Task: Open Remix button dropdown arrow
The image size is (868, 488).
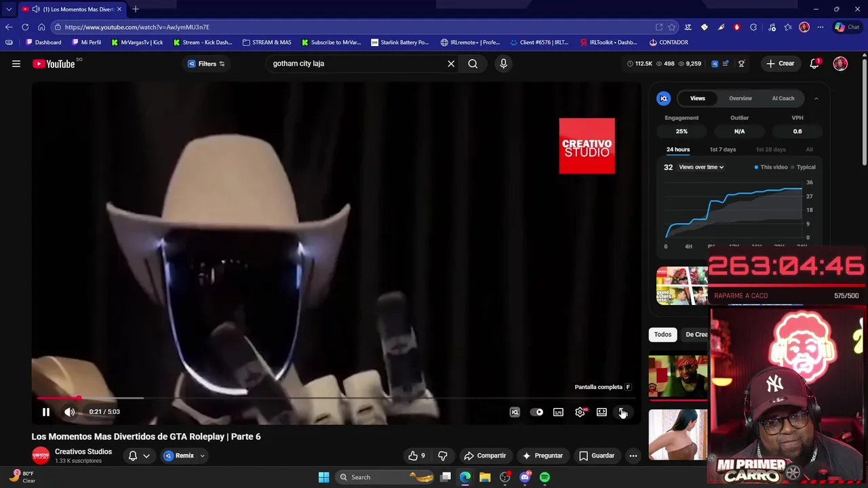Action: (202, 455)
